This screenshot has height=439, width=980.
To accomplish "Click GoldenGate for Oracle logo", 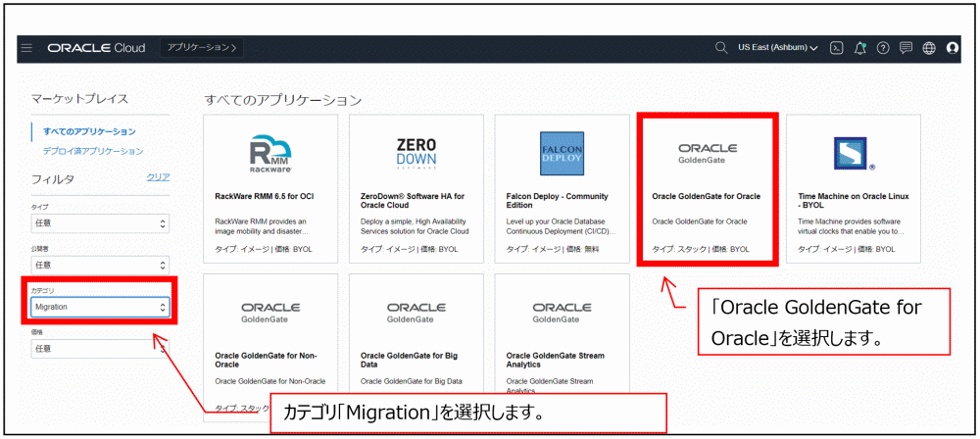I will (708, 153).
